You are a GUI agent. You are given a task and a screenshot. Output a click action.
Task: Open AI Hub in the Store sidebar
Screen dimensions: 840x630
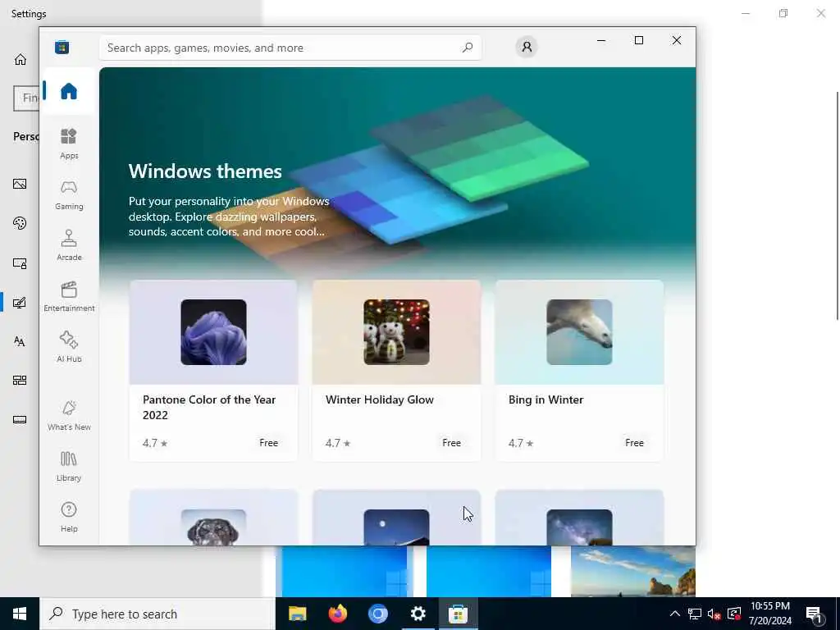pos(69,347)
